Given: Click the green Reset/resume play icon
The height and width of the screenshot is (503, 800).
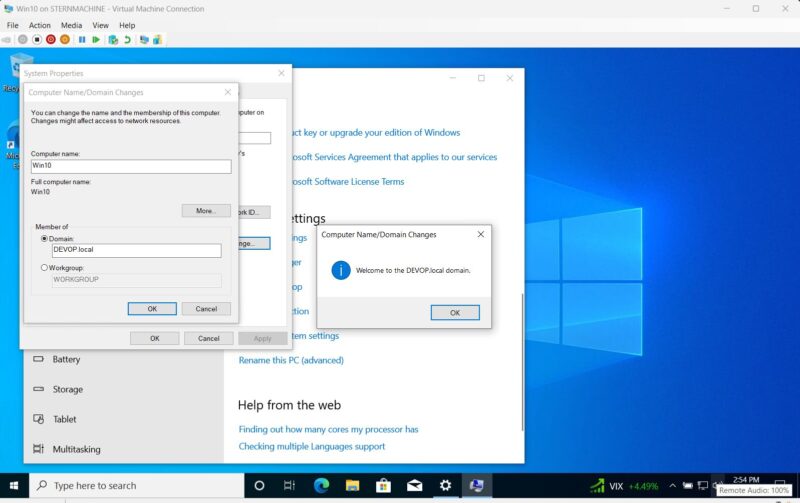Looking at the screenshot, I should click(x=96, y=39).
